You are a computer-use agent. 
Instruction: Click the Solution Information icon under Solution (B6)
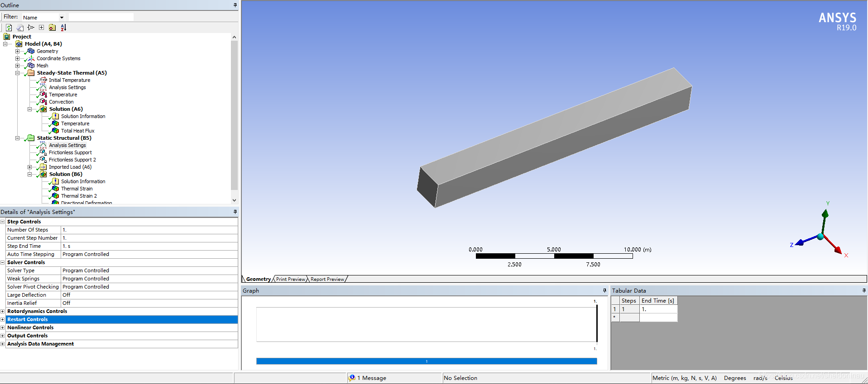(56, 181)
